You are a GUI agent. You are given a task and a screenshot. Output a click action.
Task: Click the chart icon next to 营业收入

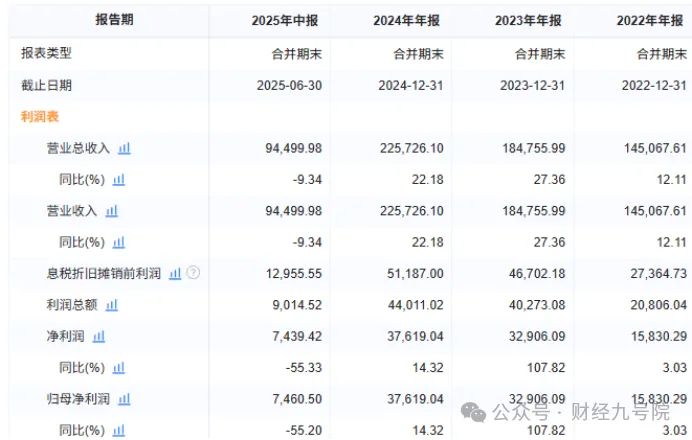[x=112, y=211]
